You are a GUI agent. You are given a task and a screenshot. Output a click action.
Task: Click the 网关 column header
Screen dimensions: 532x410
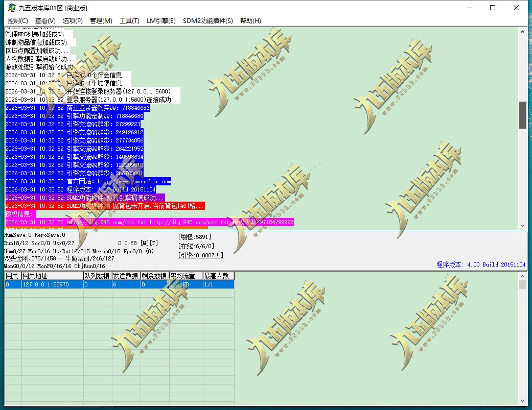(x=13, y=276)
